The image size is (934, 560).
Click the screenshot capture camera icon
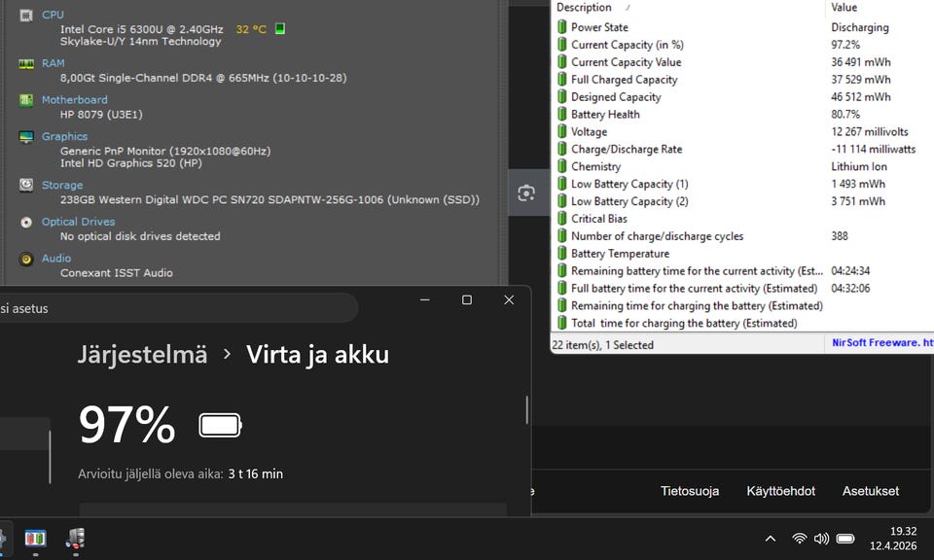click(526, 192)
